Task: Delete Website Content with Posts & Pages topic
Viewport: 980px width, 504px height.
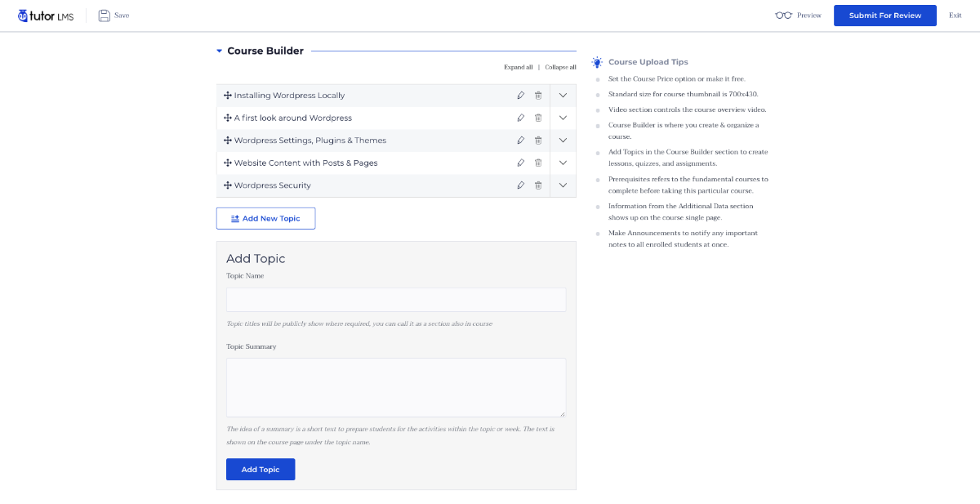Action: point(538,163)
